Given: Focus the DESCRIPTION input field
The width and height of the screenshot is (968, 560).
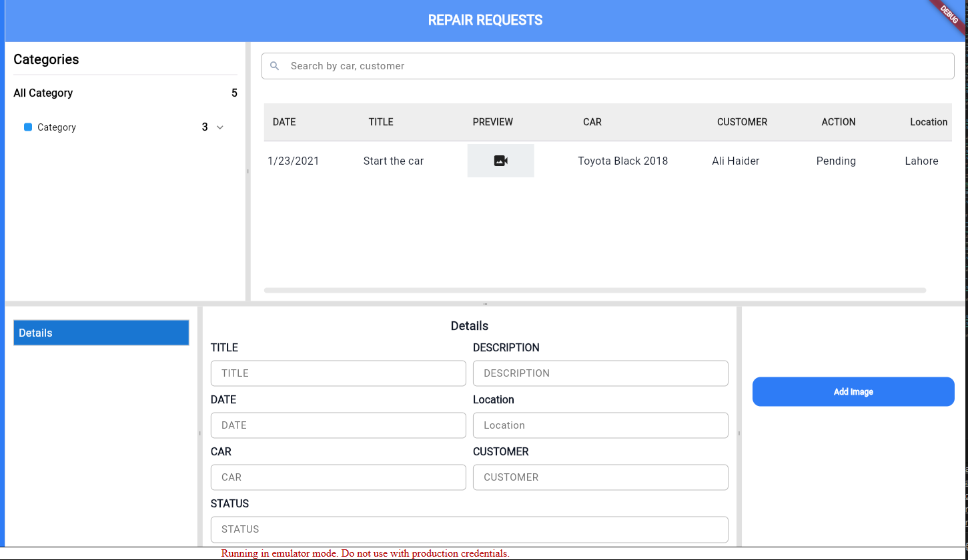Looking at the screenshot, I should 600,373.
